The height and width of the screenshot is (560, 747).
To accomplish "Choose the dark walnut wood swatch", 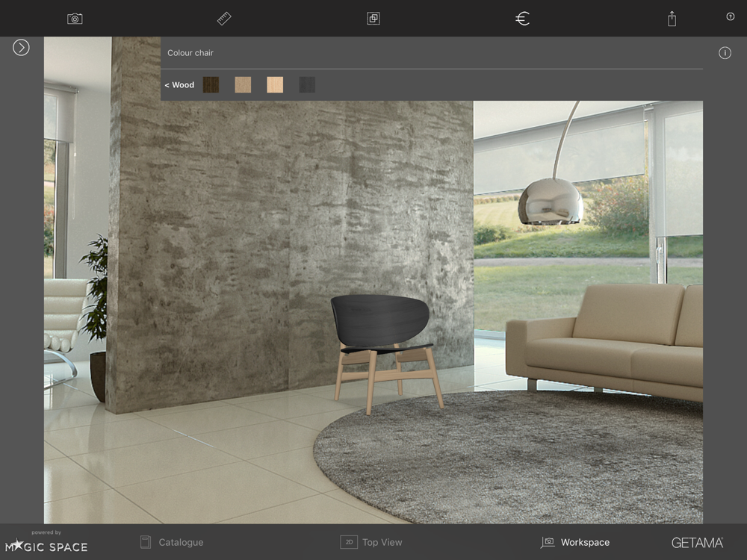I will [211, 85].
